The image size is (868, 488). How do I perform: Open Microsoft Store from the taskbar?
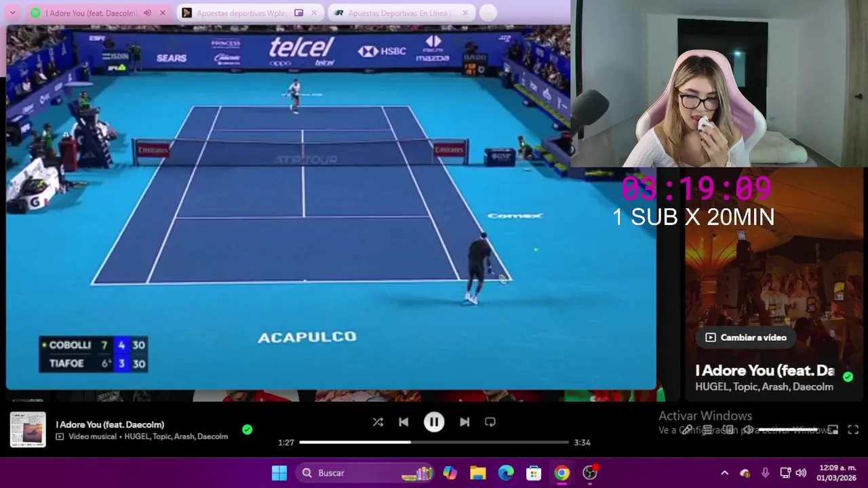534,473
